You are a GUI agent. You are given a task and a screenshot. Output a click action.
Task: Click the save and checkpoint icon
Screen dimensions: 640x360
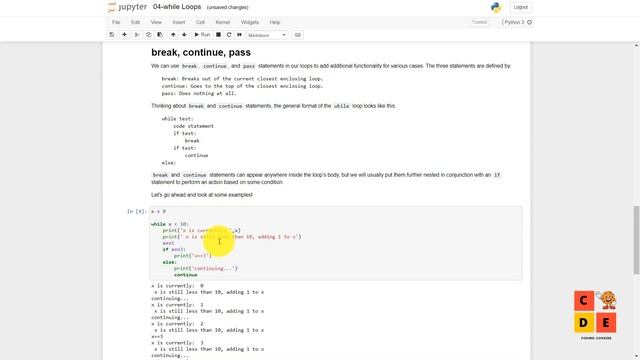point(112,35)
